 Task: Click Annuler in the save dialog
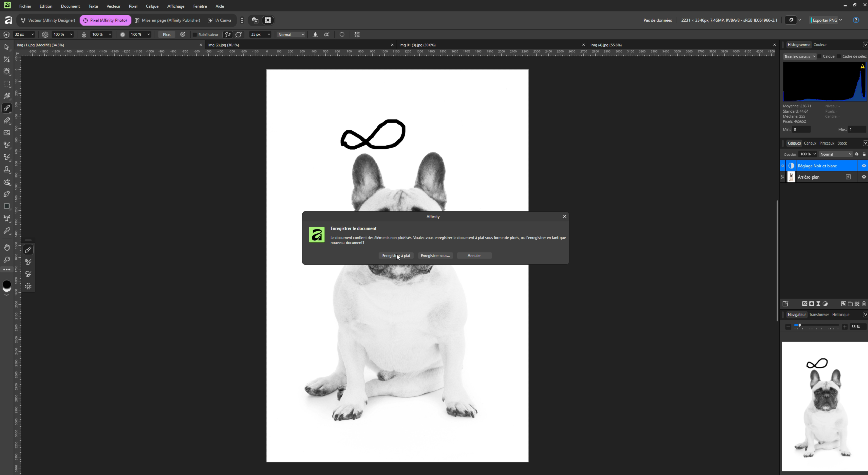point(474,256)
